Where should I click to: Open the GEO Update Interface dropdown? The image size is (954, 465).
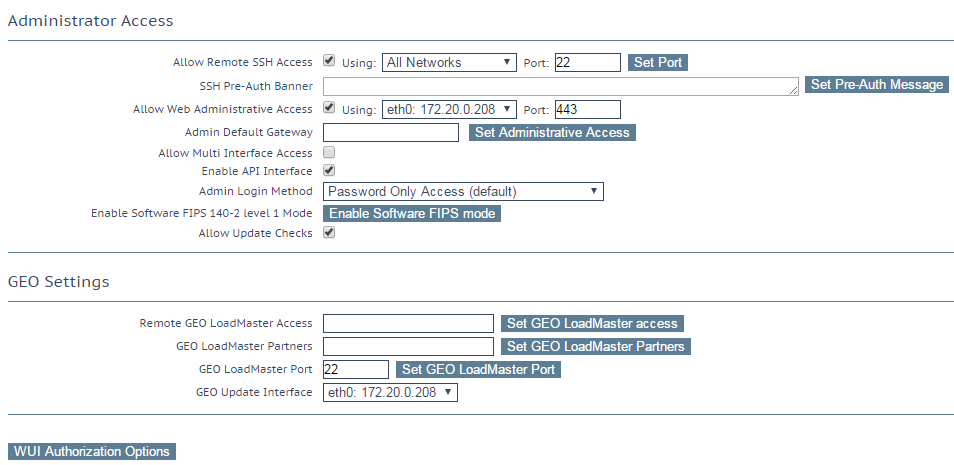(390, 392)
